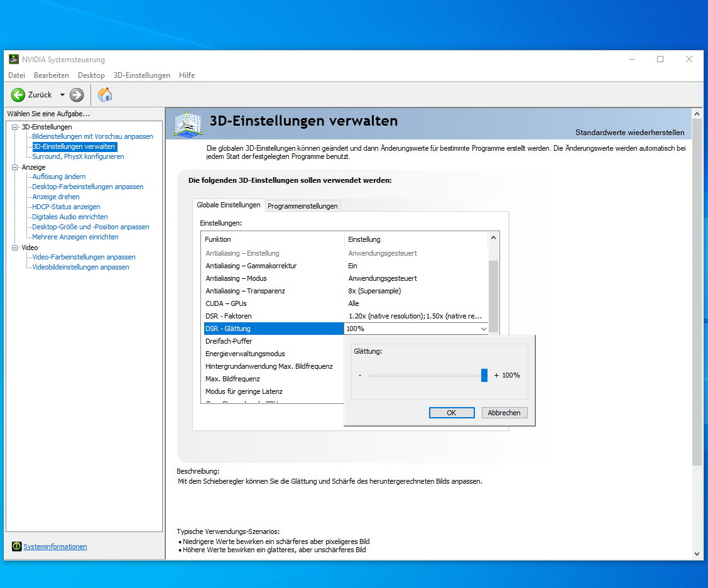708x588 pixels.
Task: Click the 3D-Einstellungen verwalten header icon
Action: pyautogui.click(x=188, y=124)
